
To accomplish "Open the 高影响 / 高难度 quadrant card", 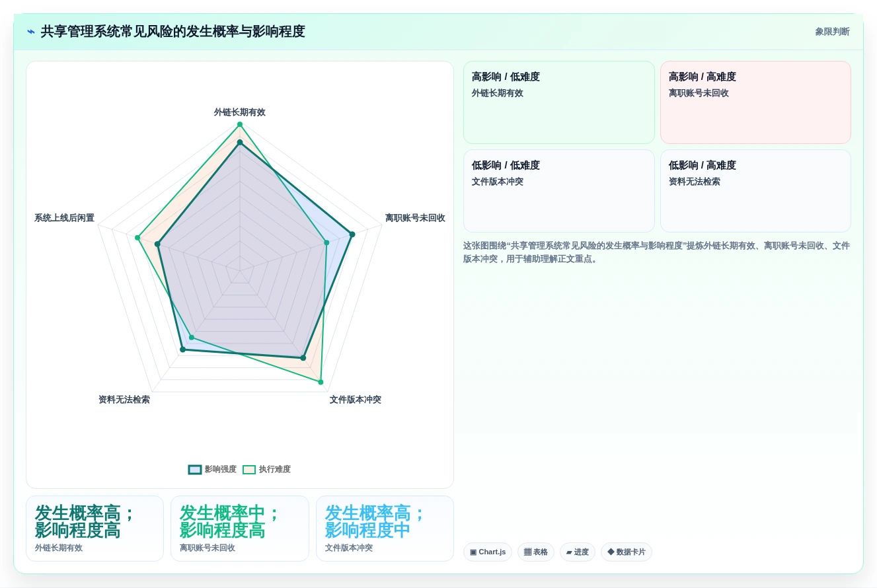I will tap(755, 102).
